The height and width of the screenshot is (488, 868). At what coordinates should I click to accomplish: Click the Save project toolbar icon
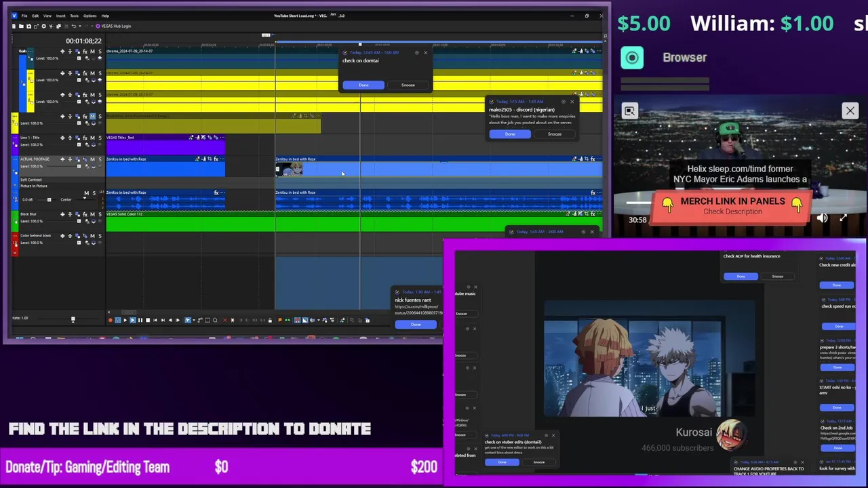[x=28, y=26]
